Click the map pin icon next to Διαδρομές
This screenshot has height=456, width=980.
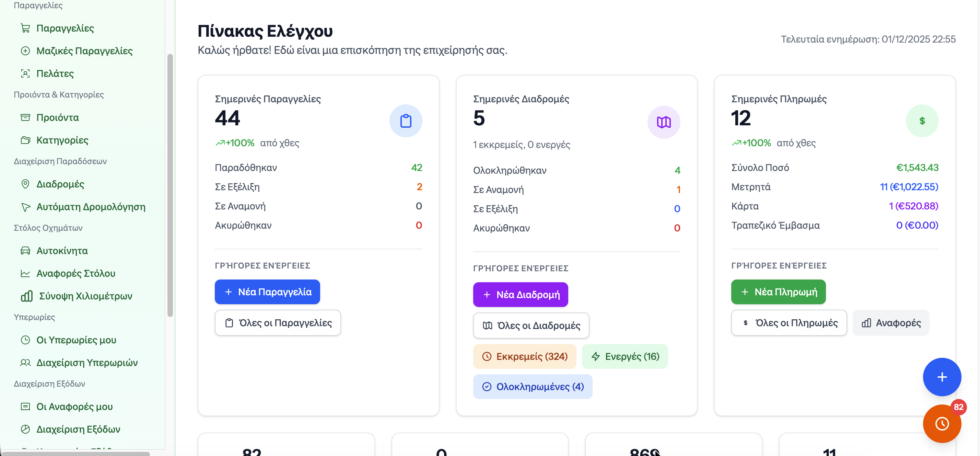click(25, 184)
